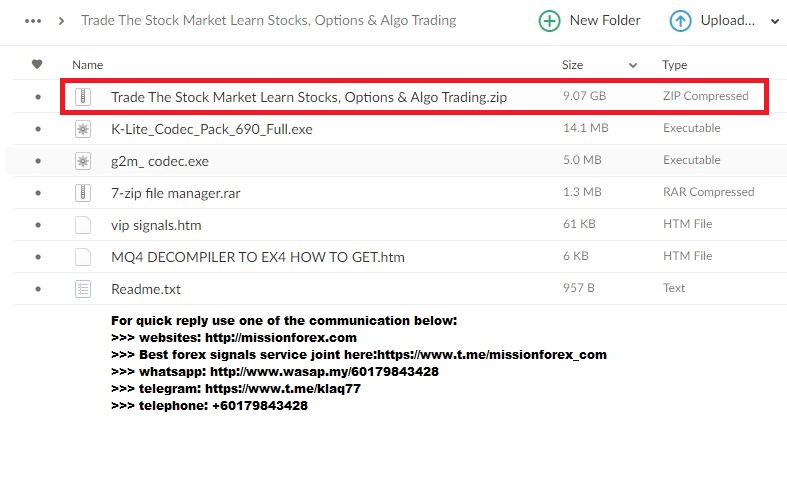This screenshot has height=495, width=787.
Task: Sort files by the Name column header
Action: point(87,65)
